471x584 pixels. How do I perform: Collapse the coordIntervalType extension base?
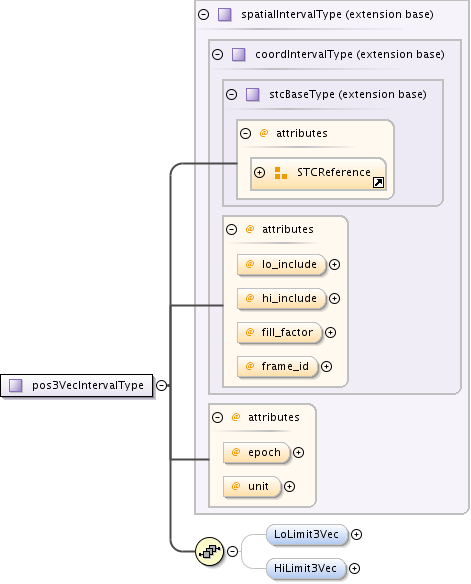tap(217, 54)
